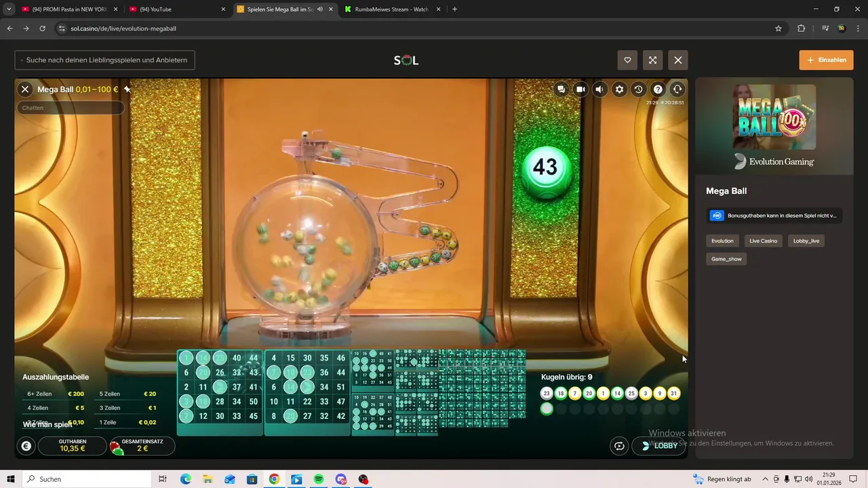Image resolution: width=868 pixels, height=488 pixels.
Task: Click drawn ball 23 in the results row
Action: point(547,393)
